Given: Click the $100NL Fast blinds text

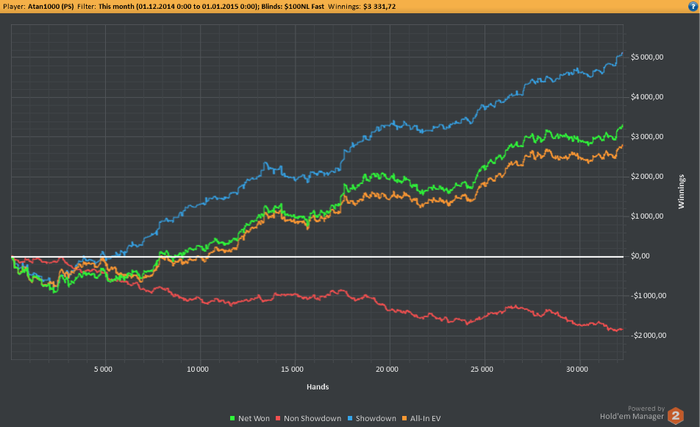Looking at the screenshot, I should (304, 6).
